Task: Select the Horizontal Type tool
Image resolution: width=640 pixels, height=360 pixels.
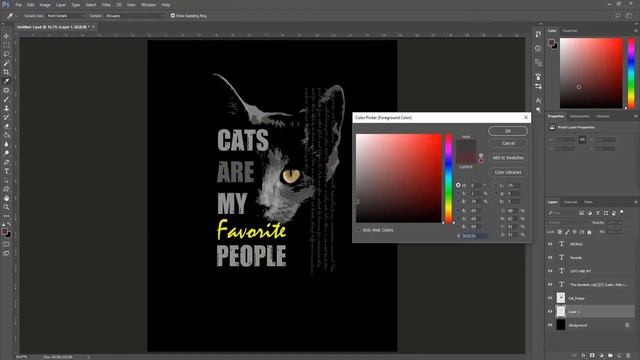Action: tap(6, 171)
